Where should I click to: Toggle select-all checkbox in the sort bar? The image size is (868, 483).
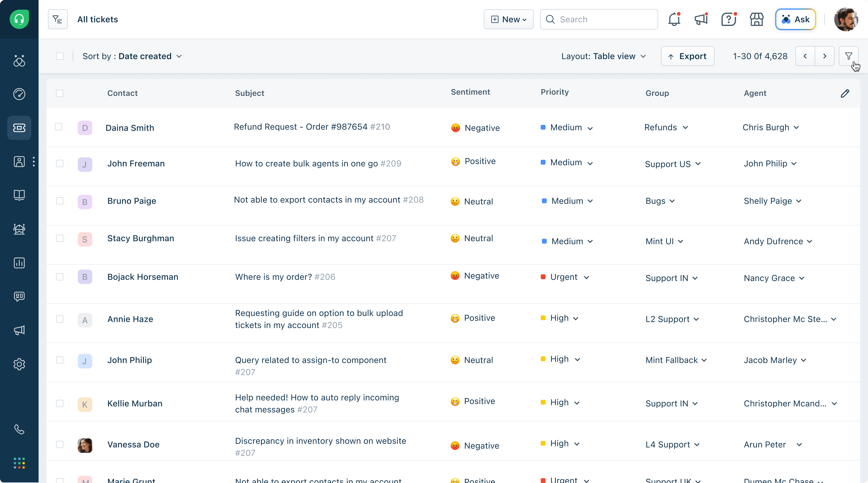[x=60, y=56]
